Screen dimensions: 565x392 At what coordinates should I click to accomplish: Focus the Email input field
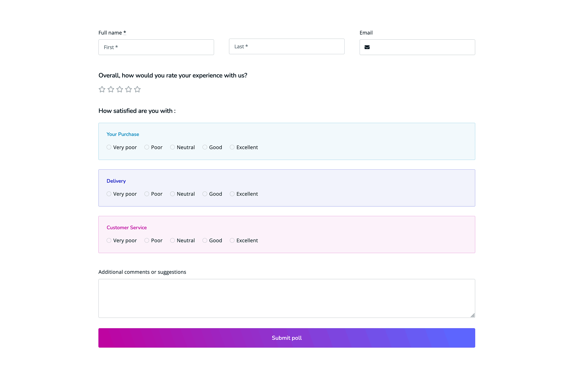click(417, 47)
